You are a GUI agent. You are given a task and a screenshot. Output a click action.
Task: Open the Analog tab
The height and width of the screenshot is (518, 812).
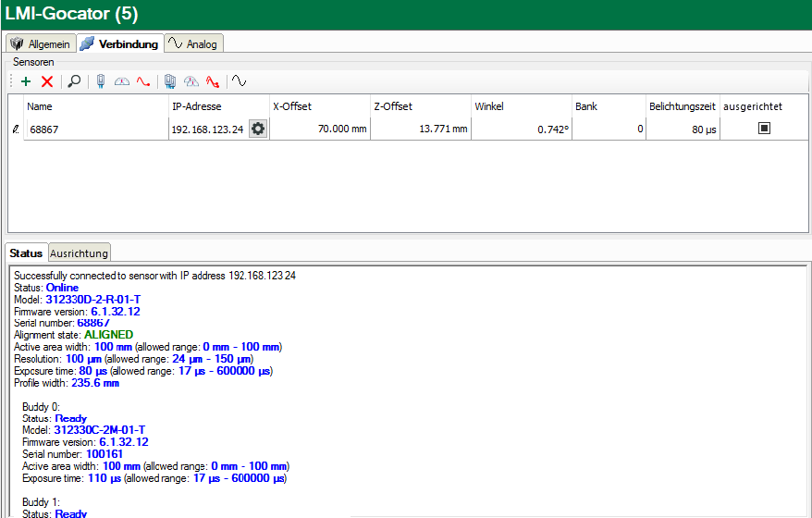click(193, 43)
